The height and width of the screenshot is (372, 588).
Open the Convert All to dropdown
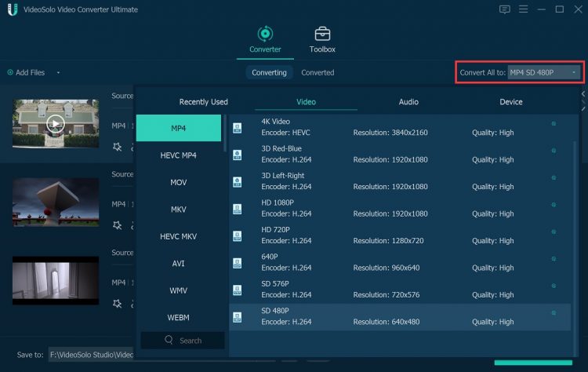click(x=543, y=72)
